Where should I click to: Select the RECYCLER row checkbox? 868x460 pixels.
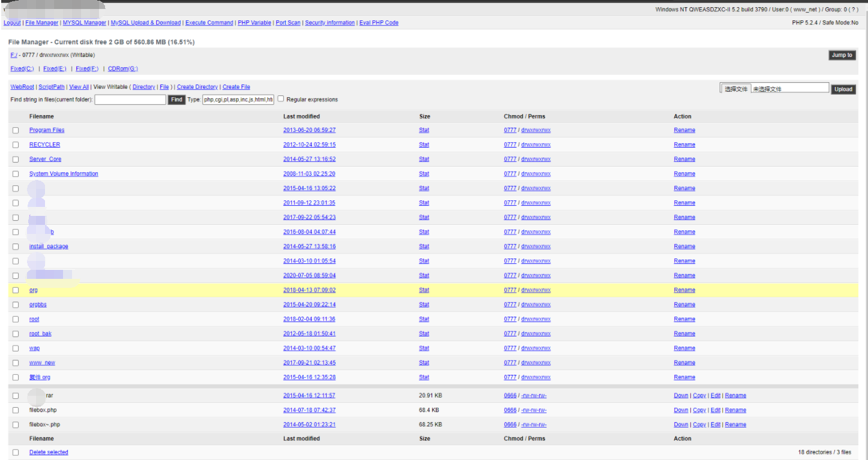pos(16,145)
